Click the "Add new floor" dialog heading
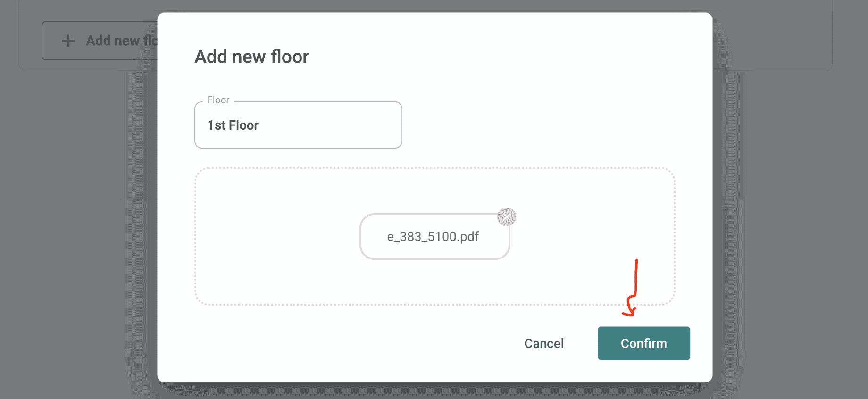The width and height of the screenshot is (868, 399). point(251,57)
